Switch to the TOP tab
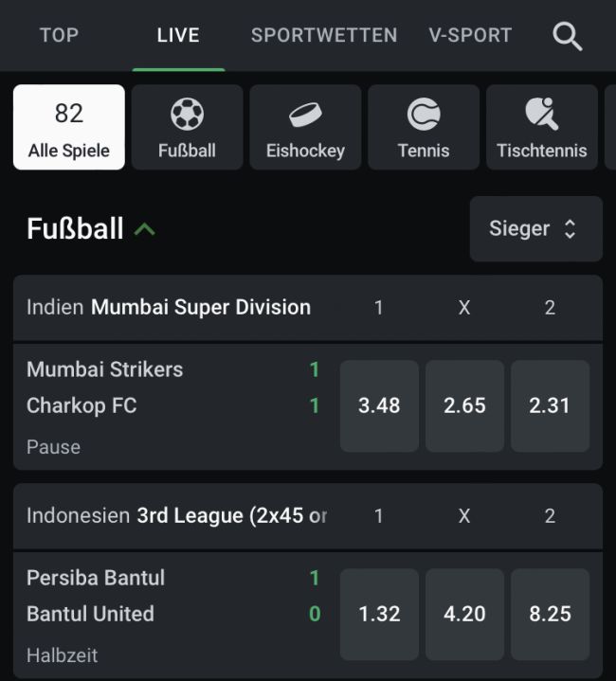This screenshot has height=681, width=616. tap(59, 35)
